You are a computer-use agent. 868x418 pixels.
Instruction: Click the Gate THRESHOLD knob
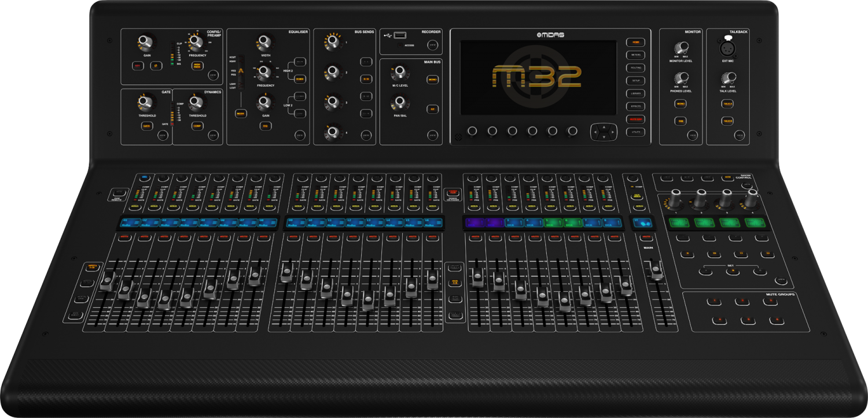click(x=146, y=103)
